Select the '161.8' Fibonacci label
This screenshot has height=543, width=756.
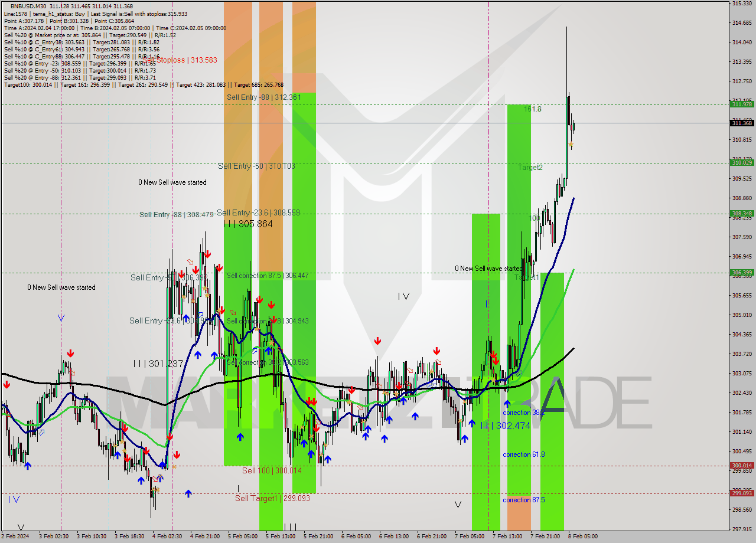click(x=532, y=109)
